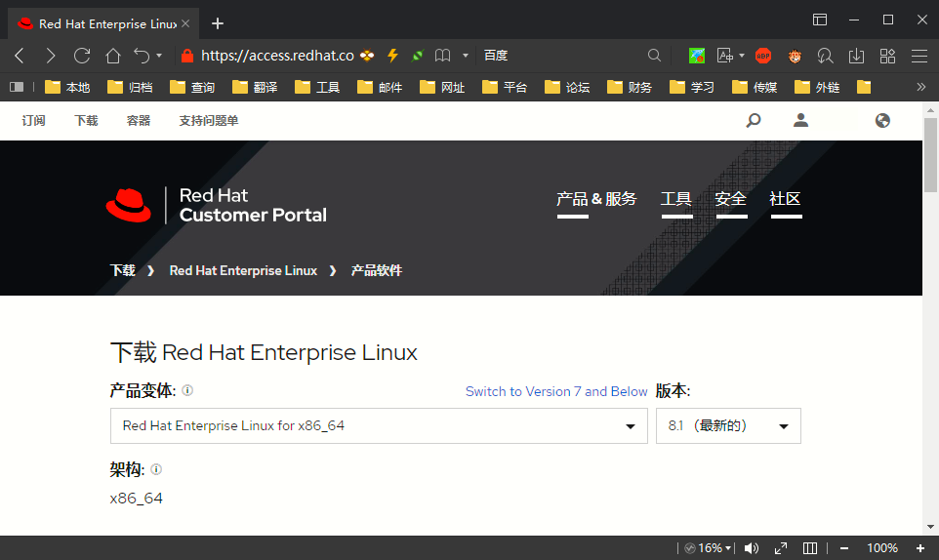Viewport: 939px width, 560px height.
Task: Open the 产品 & 服务 menu
Action: pos(596,199)
